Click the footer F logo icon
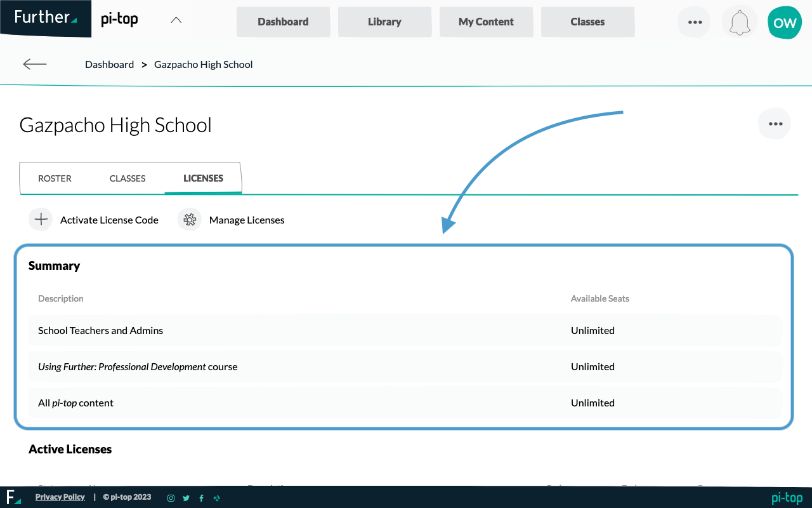812x508 pixels. 13,497
